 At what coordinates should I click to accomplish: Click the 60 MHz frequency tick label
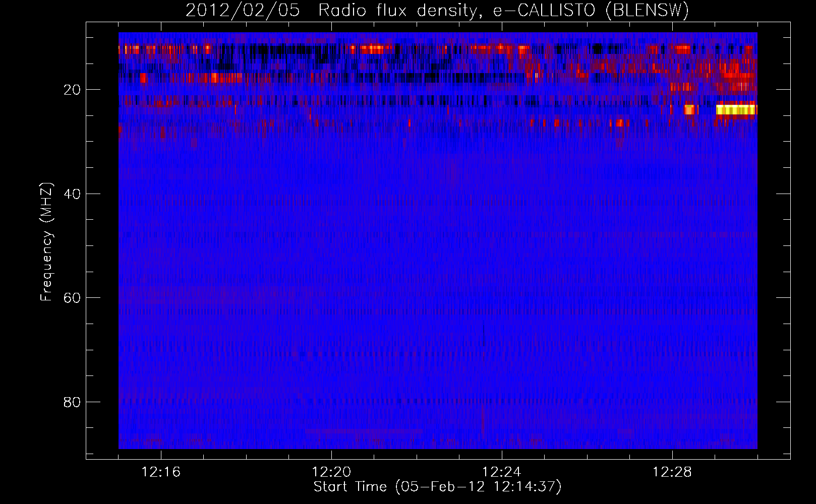pos(72,298)
